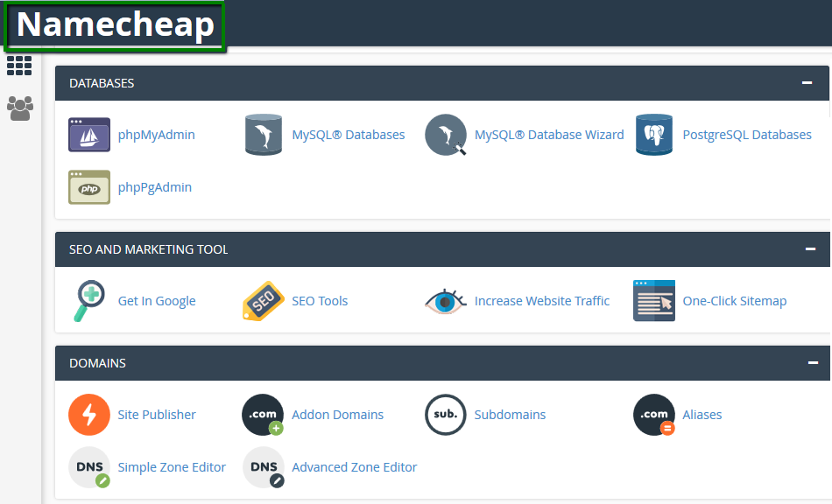This screenshot has height=504, width=832.
Task: Open the Simple Zone Editor link
Action: click(172, 467)
